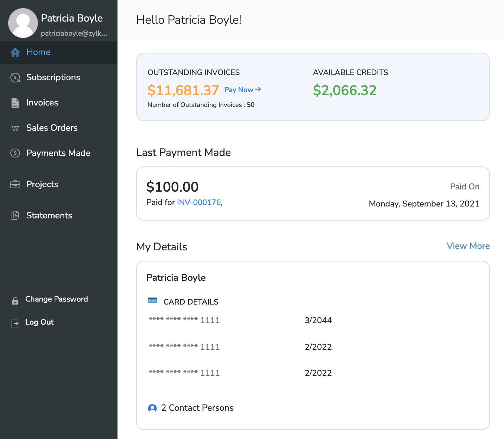The height and width of the screenshot is (439, 504).
Task: Select the Log Out arrow icon
Action: 15,323
